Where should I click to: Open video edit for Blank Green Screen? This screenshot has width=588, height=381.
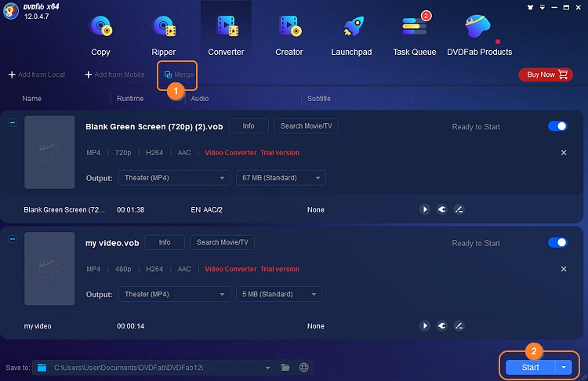[459, 209]
